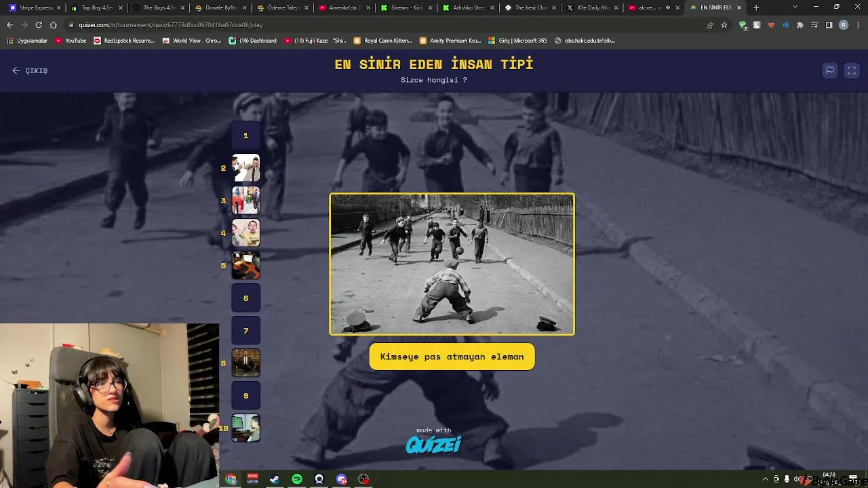Show hidden system tray icons
The width and height of the screenshot is (868, 488).
pos(766,479)
